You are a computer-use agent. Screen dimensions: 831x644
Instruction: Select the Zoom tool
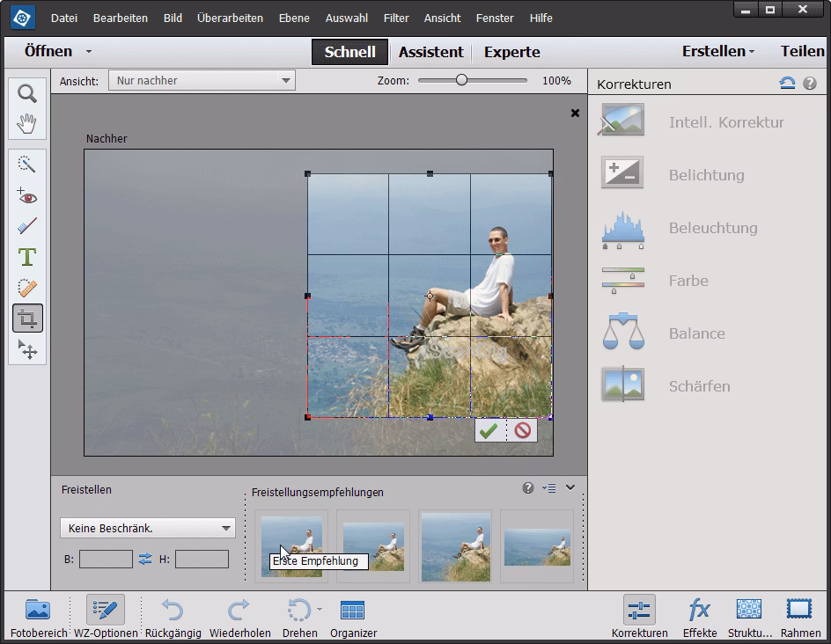point(26,92)
